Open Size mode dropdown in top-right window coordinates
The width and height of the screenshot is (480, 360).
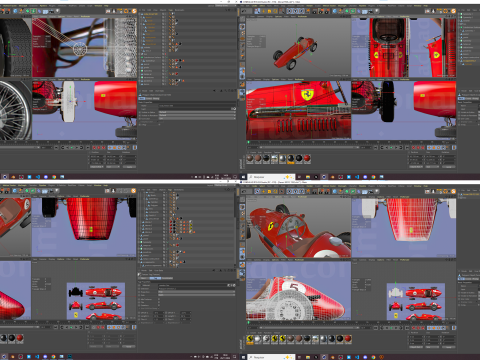[x=432, y=167]
